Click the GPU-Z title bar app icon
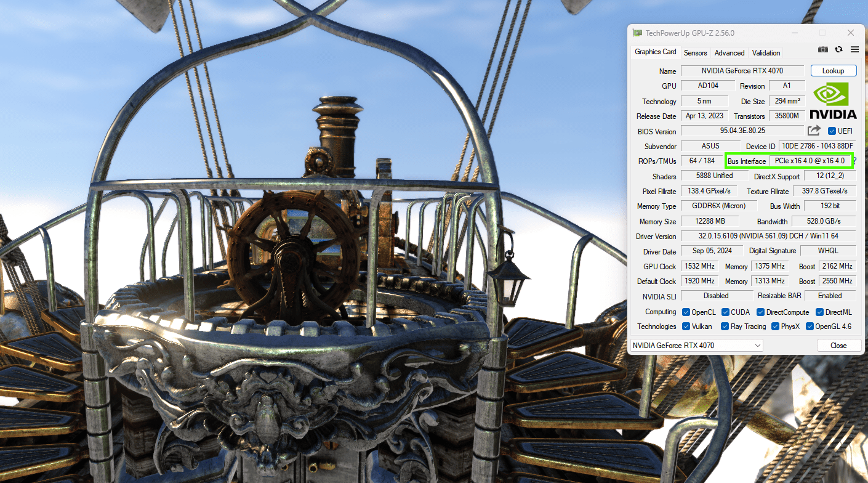868x483 pixels. pyautogui.click(x=638, y=33)
